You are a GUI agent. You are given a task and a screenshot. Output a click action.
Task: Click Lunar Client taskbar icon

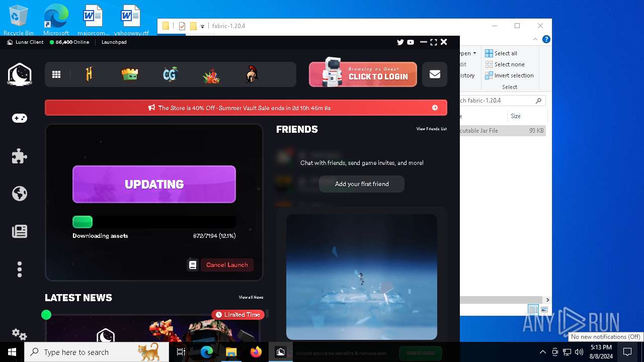pos(281,352)
